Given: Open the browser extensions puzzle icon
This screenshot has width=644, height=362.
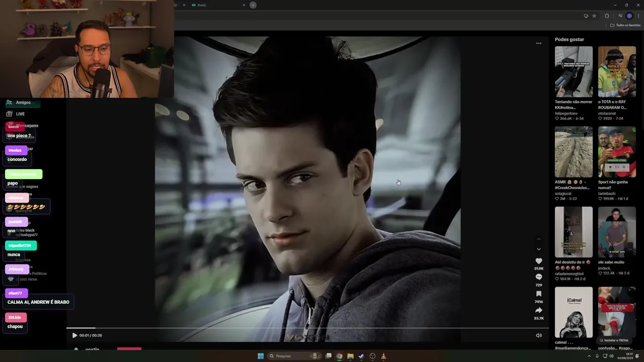Looking at the screenshot, I should [x=607, y=16].
